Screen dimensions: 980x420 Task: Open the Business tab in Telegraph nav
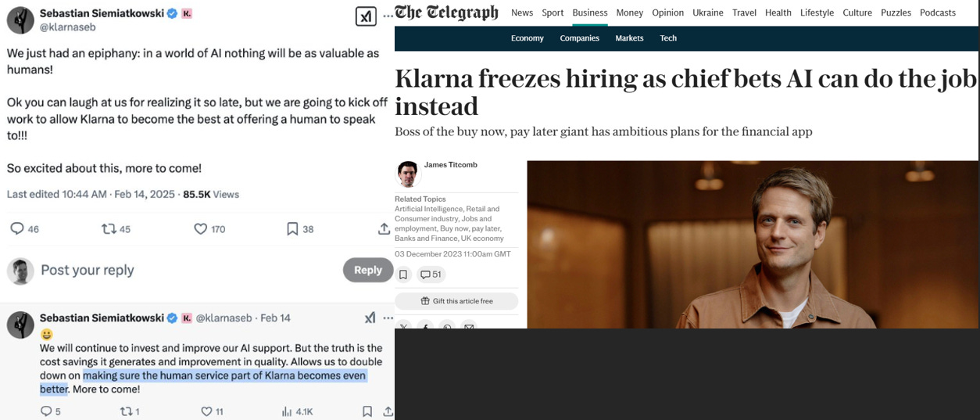(x=590, y=13)
